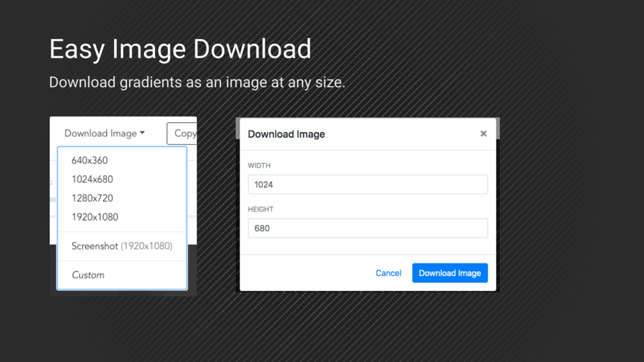The image size is (644, 362).
Task: Click the Easy Image Download heading
Action: click(x=180, y=49)
